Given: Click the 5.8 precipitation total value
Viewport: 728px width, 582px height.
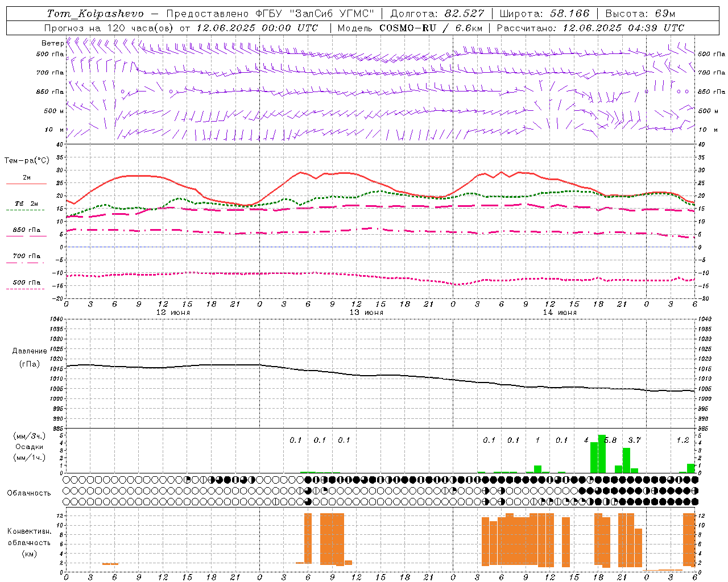Looking at the screenshot, I should 610,440.
